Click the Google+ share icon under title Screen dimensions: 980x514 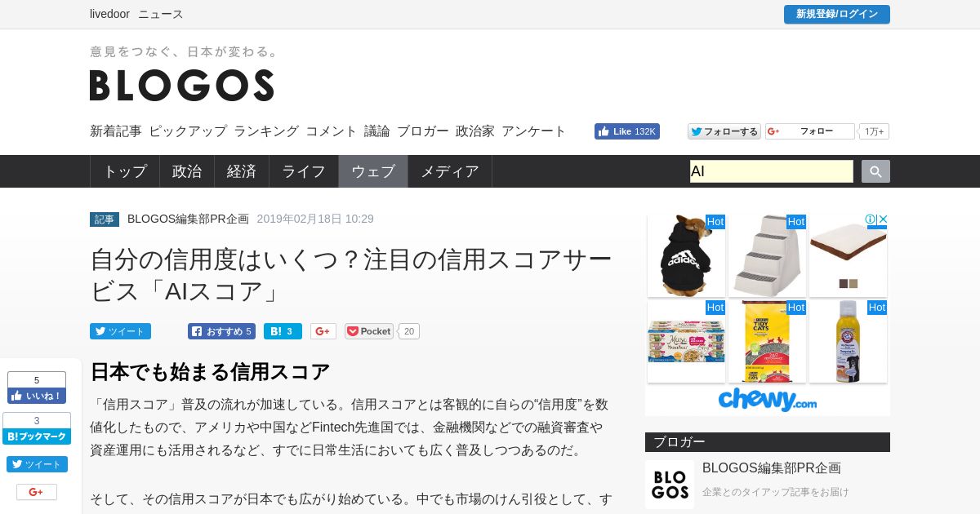pos(323,331)
